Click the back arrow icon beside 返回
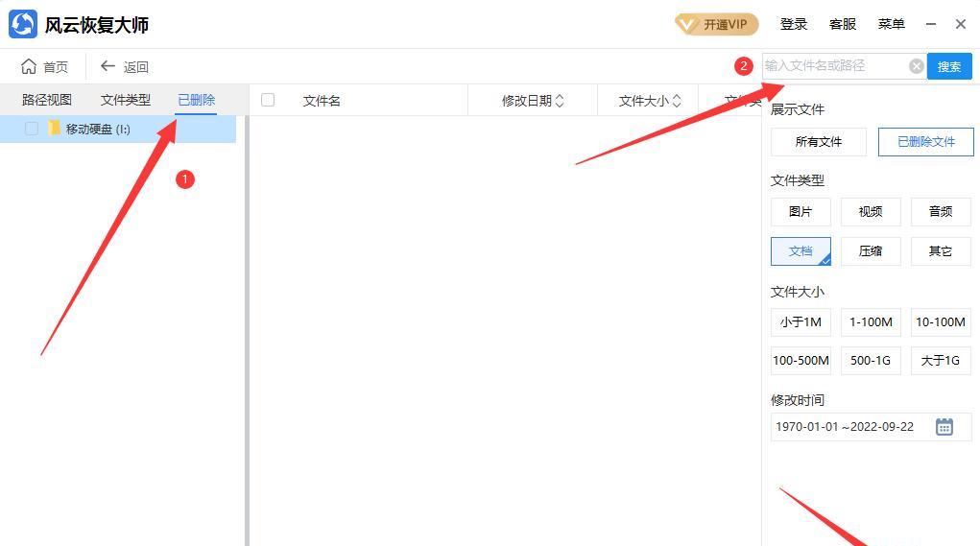 click(x=108, y=65)
